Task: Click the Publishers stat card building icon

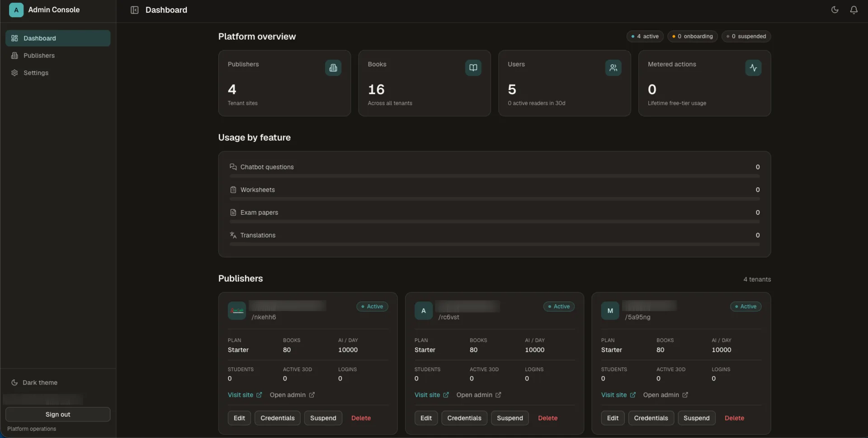Action: click(x=333, y=68)
